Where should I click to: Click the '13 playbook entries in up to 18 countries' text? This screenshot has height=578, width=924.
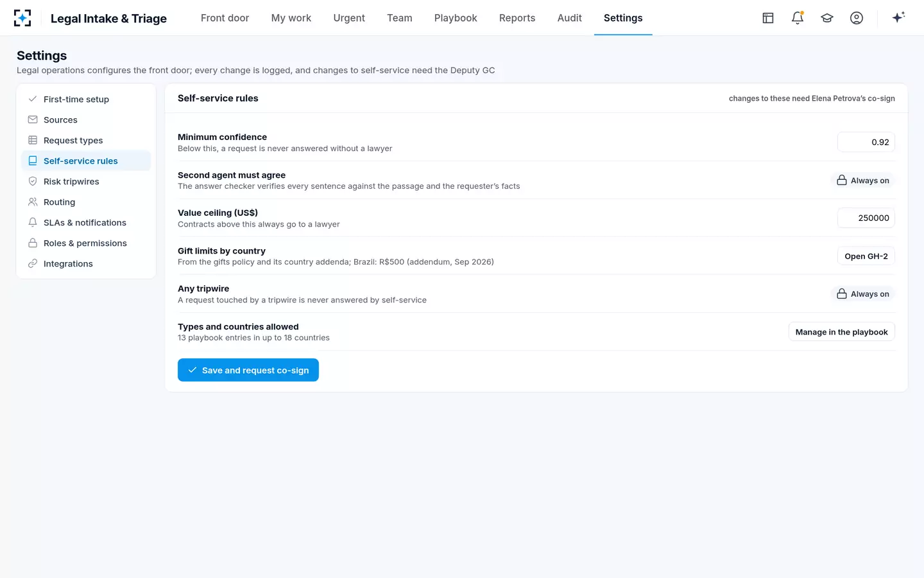click(253, 338)
